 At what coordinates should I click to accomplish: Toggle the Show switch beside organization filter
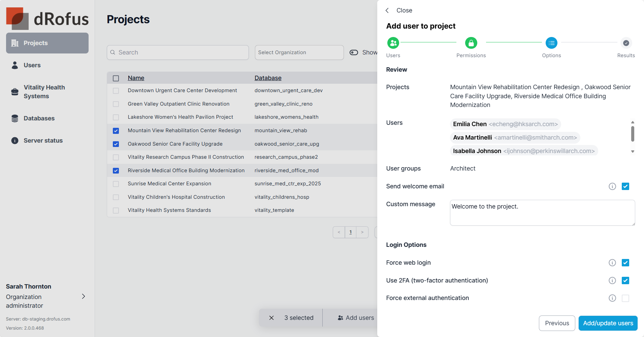pyautogui.click(x=354, y=52)
